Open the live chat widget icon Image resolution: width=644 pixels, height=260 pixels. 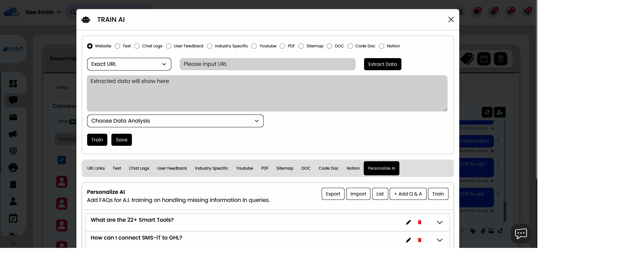[x=521, y=233]
